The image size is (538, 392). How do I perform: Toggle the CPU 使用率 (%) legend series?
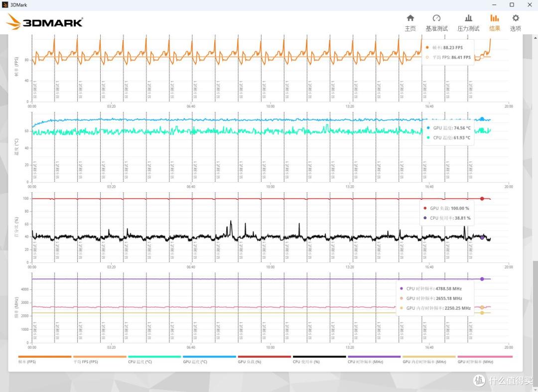tap(319, 360)
